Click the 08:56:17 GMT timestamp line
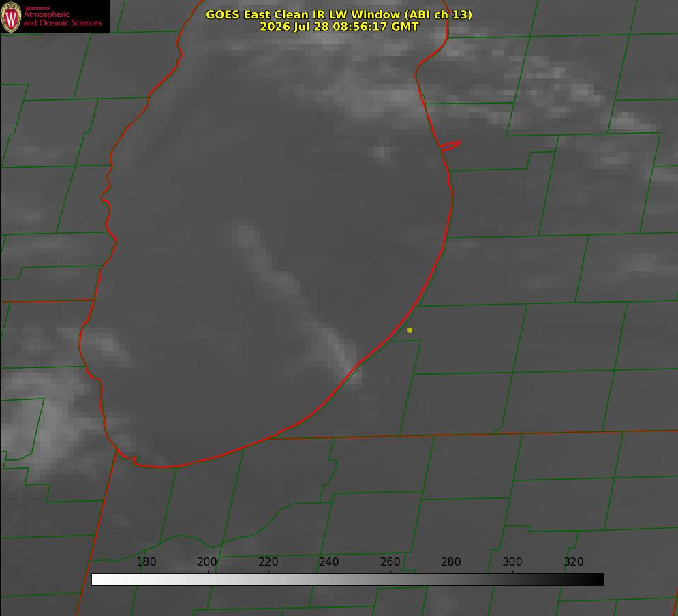The image size is (678, 616). (339, 27)
